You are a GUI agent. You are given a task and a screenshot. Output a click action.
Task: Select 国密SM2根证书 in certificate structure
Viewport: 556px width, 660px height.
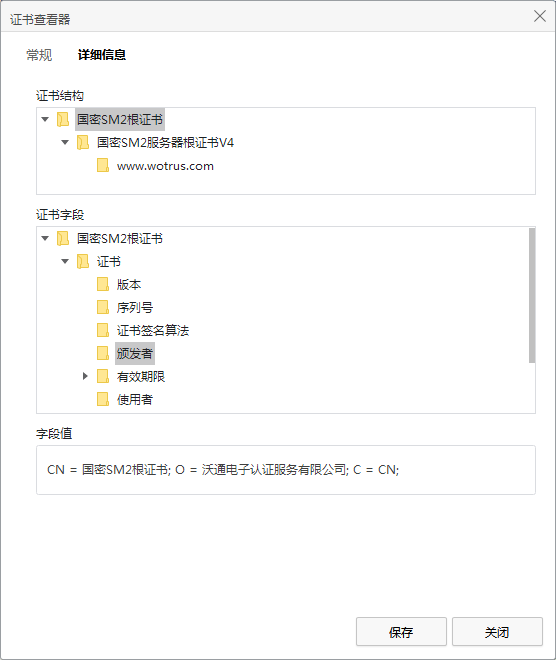(120, 120)
